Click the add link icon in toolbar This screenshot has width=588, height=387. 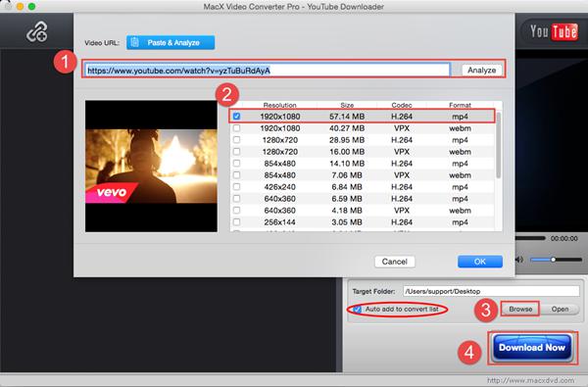pyautogui.click(x=37, y=31)
